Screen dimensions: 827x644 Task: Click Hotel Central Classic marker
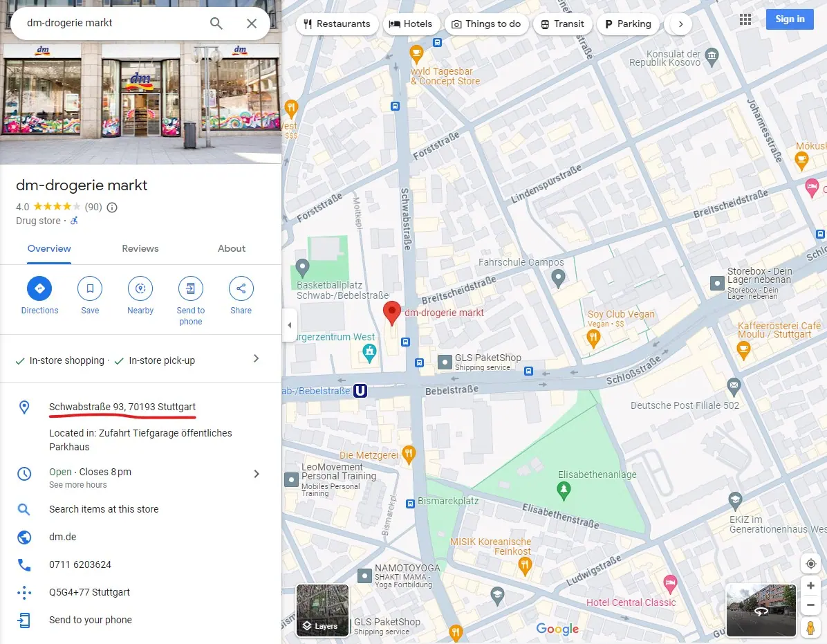(670, 583)
